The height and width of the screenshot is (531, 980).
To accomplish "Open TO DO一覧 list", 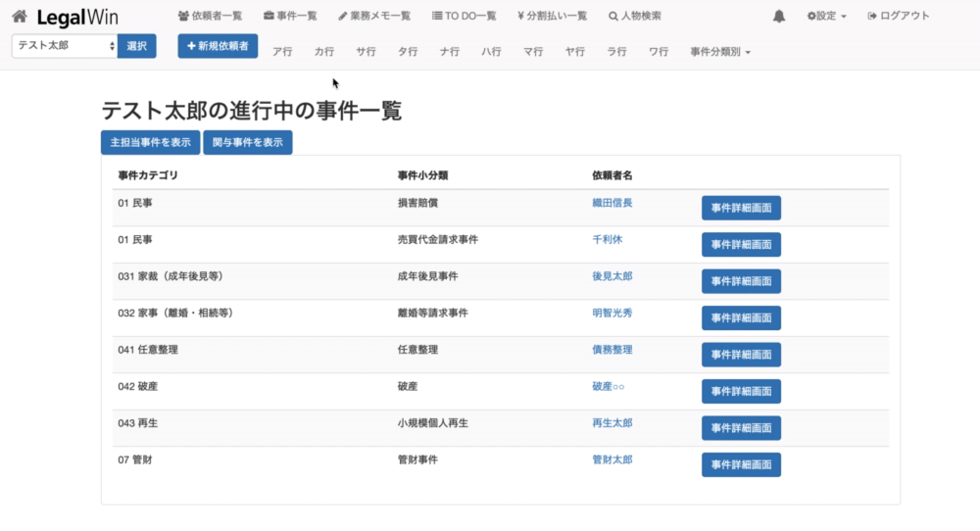I will tap(464, 17).
